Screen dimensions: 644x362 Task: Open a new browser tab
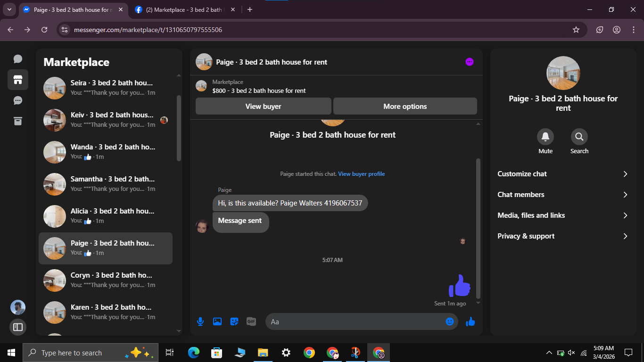250,9
